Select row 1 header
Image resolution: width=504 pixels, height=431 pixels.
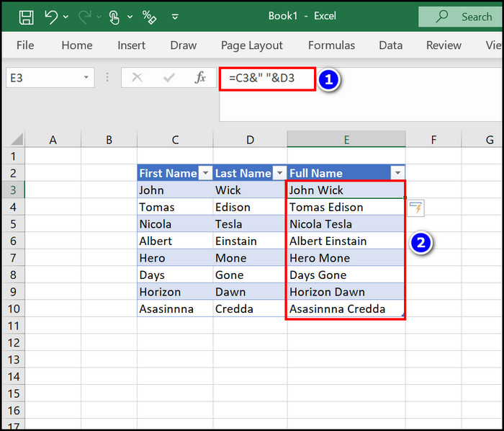coord(13,156)
